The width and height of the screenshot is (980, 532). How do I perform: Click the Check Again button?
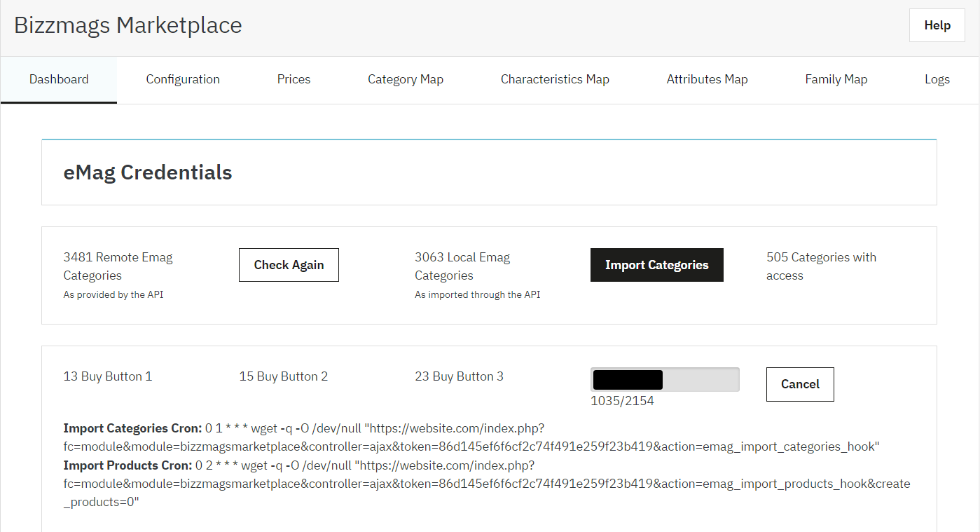[x=289, y=265]
